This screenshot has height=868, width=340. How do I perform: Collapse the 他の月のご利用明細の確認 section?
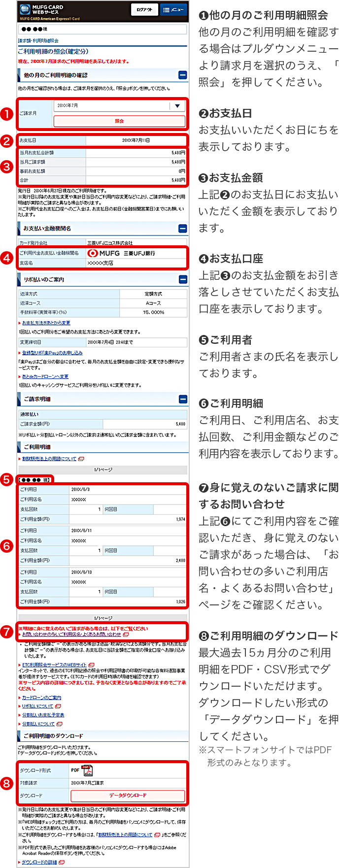(x=182, y=75)
